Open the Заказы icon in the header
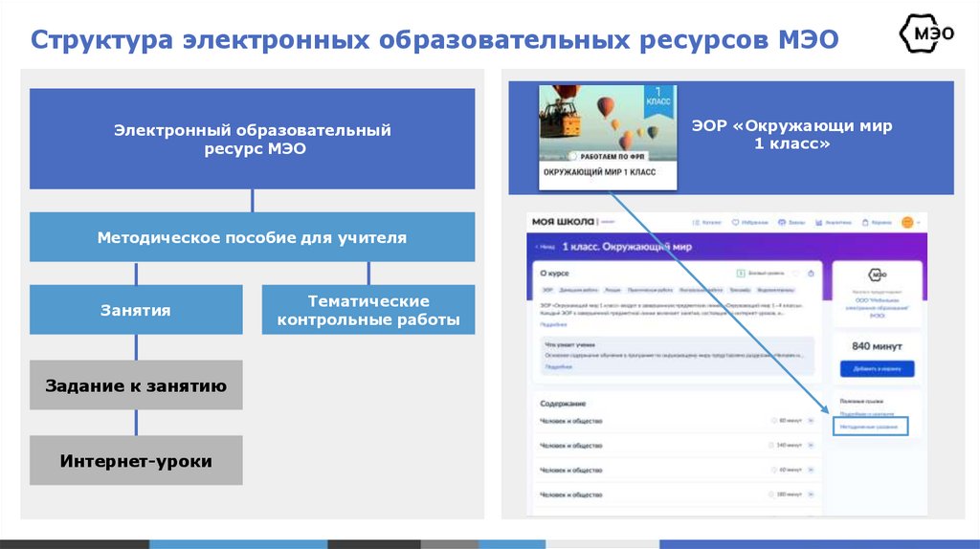The image size is (980, 549). 781,222
